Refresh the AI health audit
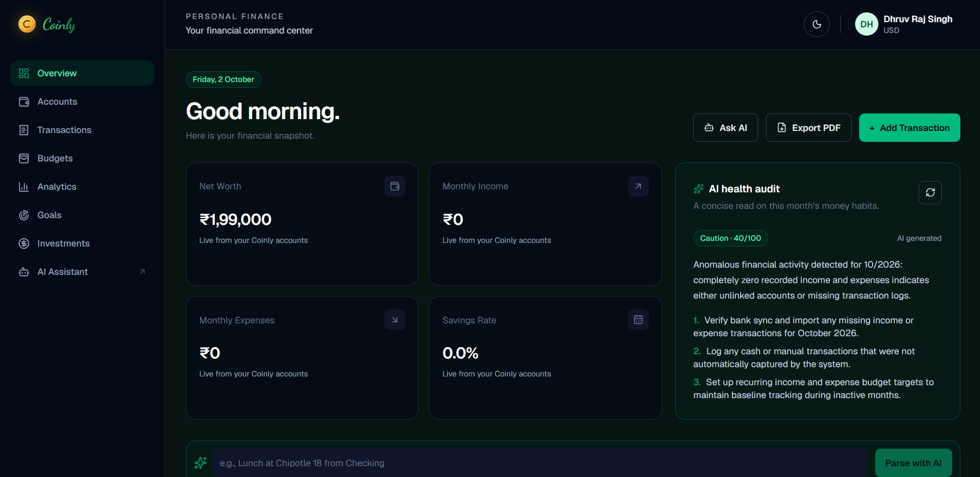 click(930, 192)
